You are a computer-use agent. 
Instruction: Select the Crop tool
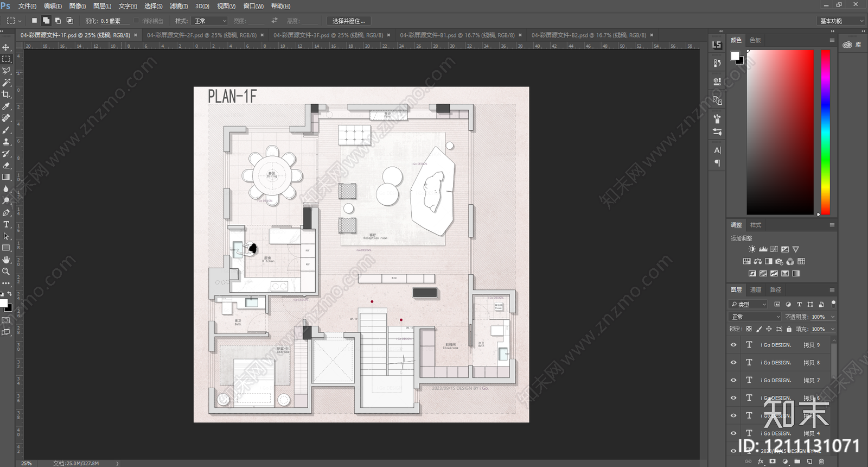point(6,94)
